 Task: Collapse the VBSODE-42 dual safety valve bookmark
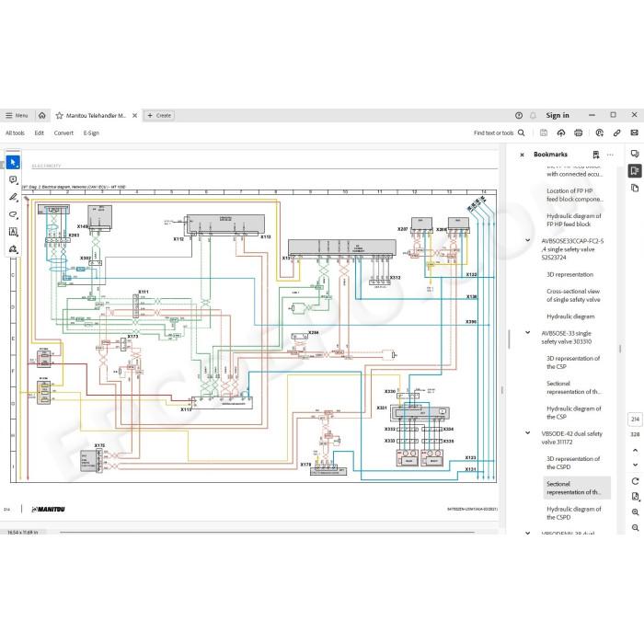(x=528, y=433)
